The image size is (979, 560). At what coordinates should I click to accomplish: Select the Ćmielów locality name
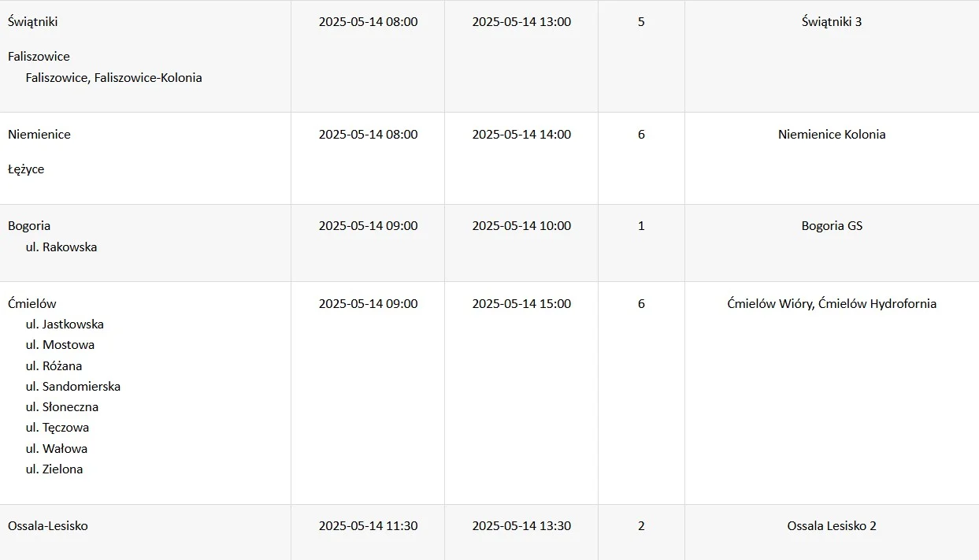pyautogui.click(x=32, y=304)
